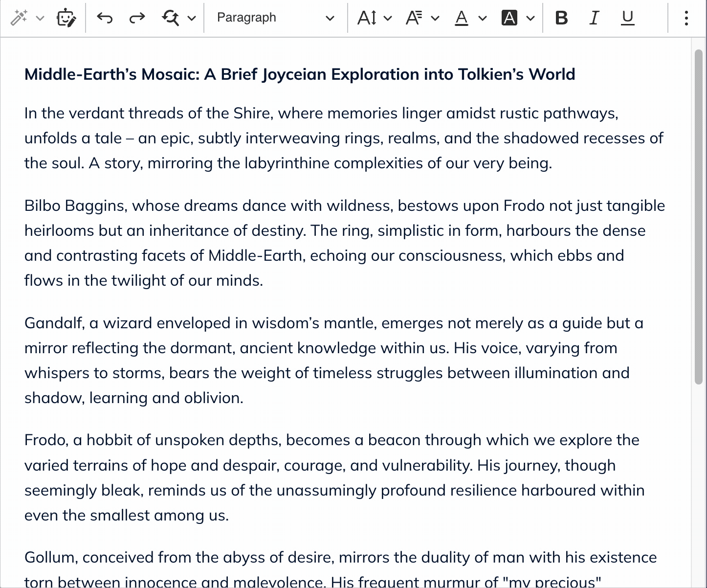Toggle underline formatting

(x=627, y=18)
